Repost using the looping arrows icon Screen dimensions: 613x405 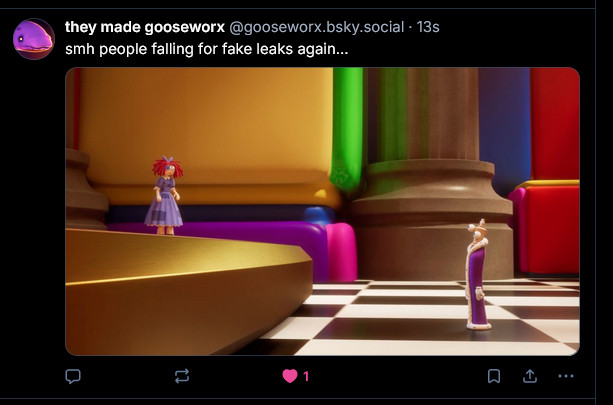coord(182,376)
